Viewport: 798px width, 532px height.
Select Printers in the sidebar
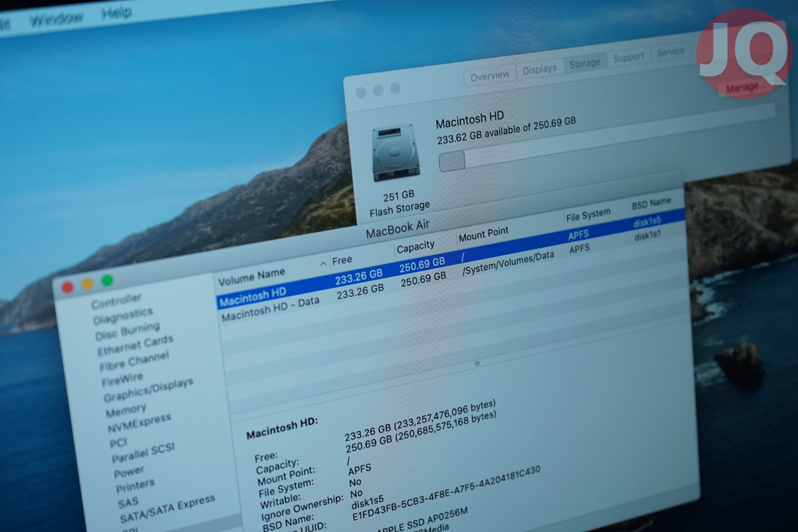tap(135, 487)
